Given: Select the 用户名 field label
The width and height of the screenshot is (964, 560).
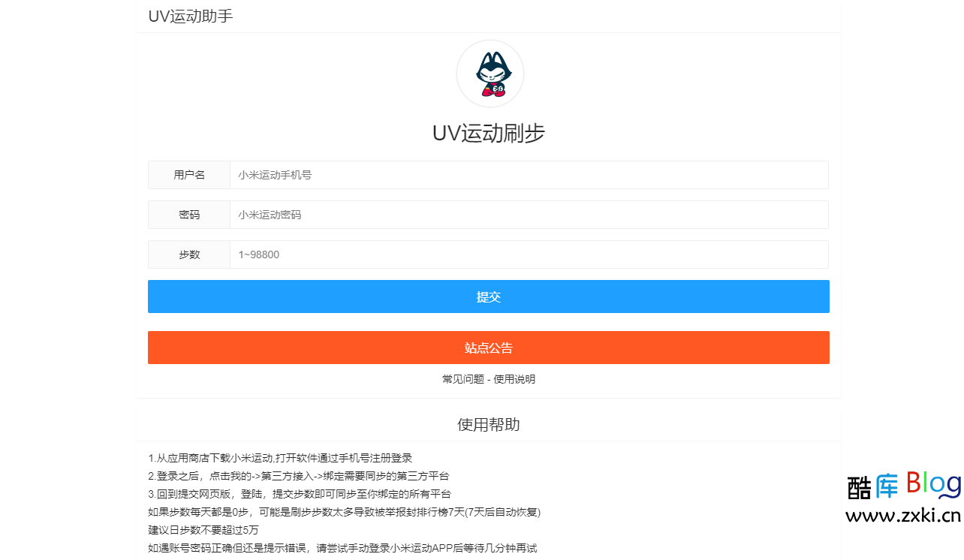Looking at the screenshot, I should [189, 175].
